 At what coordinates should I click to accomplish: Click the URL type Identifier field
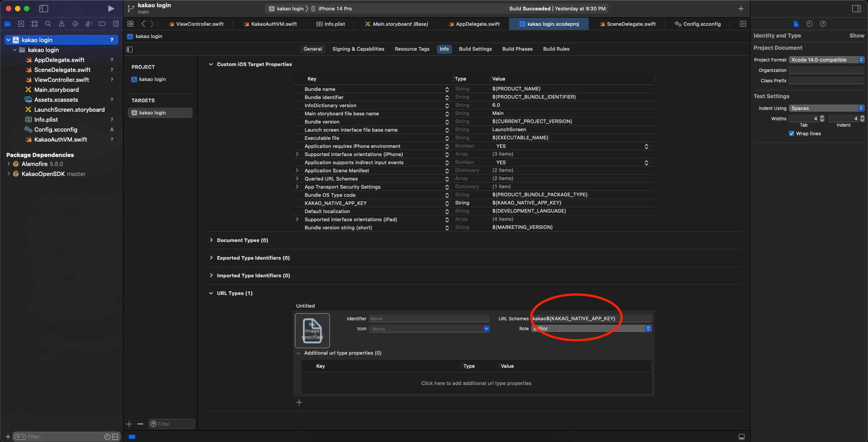[429, 318]
